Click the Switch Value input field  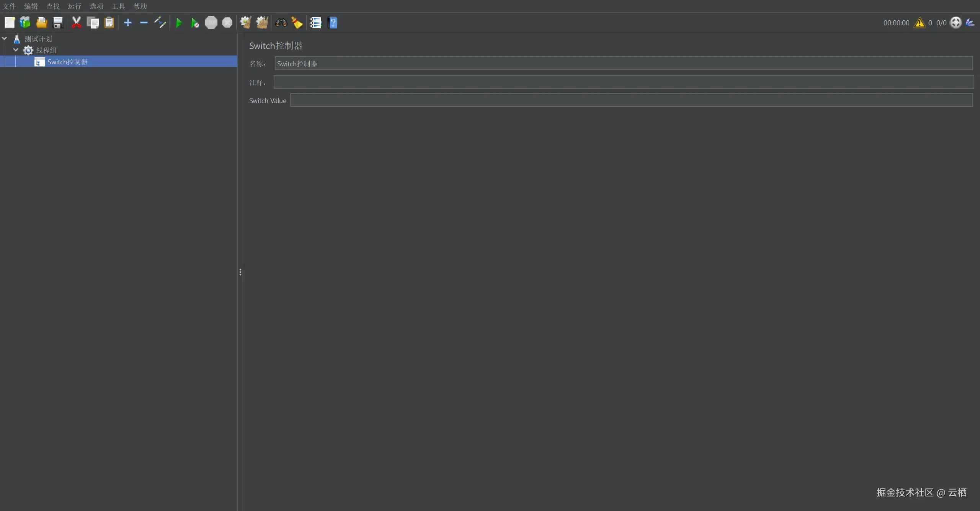(632, 100)
